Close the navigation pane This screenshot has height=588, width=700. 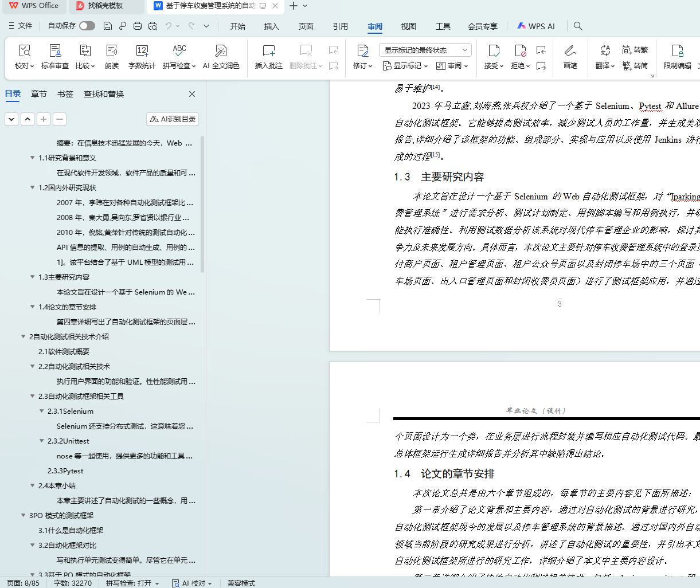tap(192, 94)
